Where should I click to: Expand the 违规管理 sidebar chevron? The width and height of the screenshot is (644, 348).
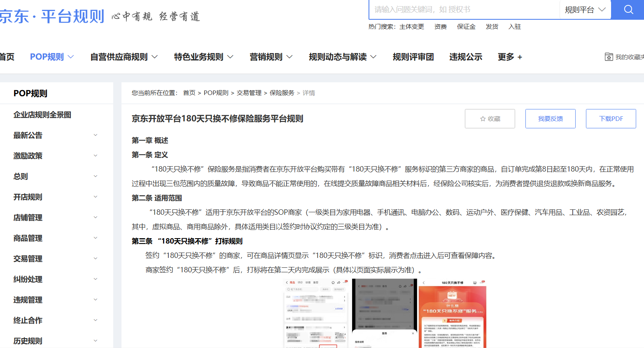[x=96, y=300]
